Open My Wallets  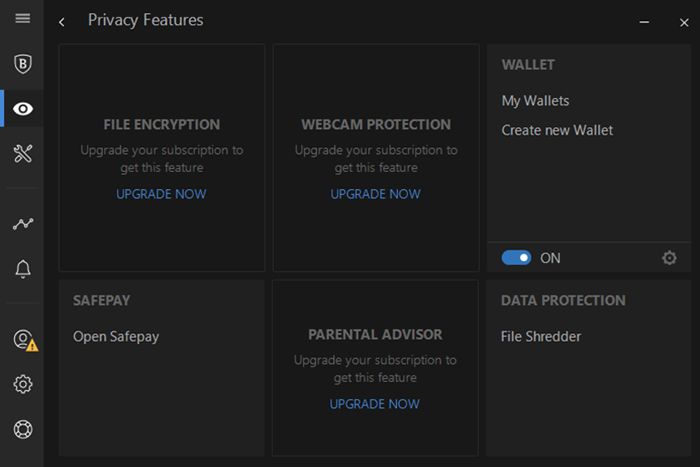pyautogui.click(x=535, y=101)
